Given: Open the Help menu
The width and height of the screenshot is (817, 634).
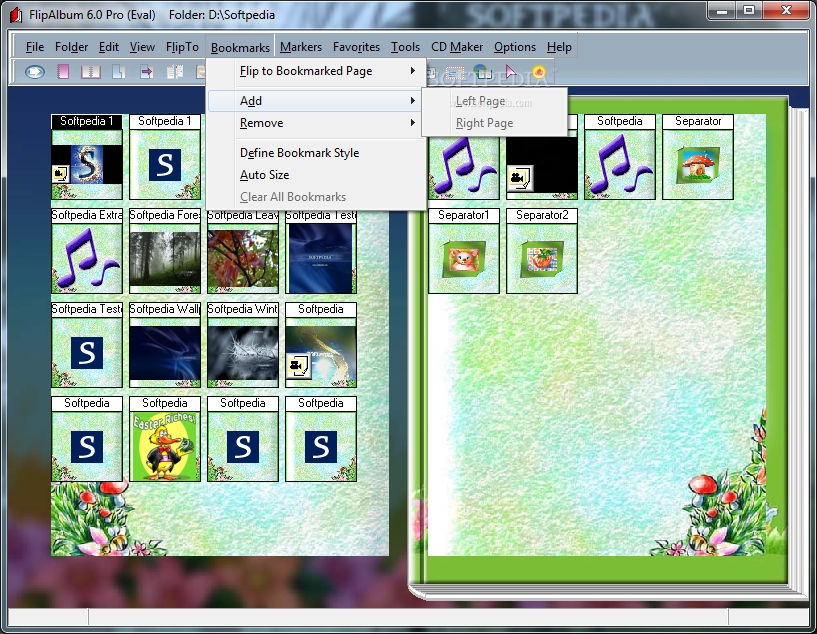Looking at the screenshot, I should 559,47.
